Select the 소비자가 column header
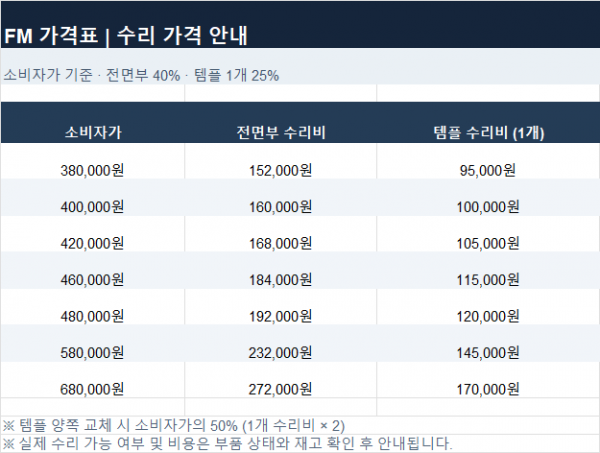Image resolution: width=600 pixels, height=453 pixels. [x=93, y=123]
